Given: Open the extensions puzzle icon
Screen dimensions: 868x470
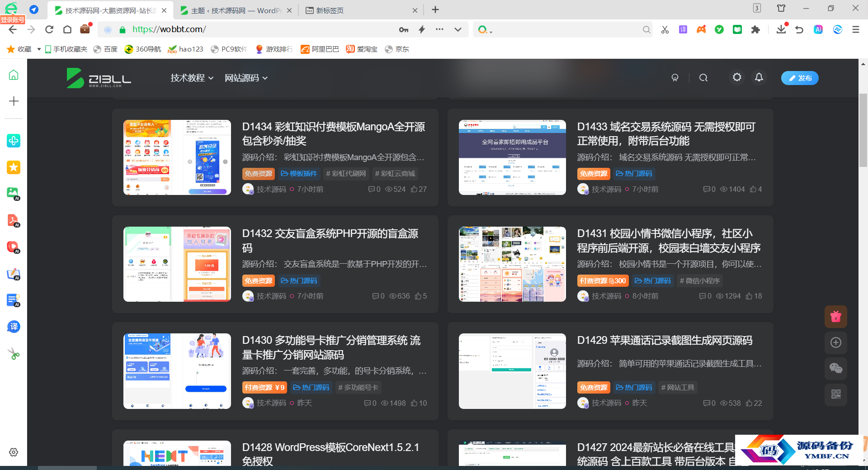Looking at the screenshot, I should (755, 29).
